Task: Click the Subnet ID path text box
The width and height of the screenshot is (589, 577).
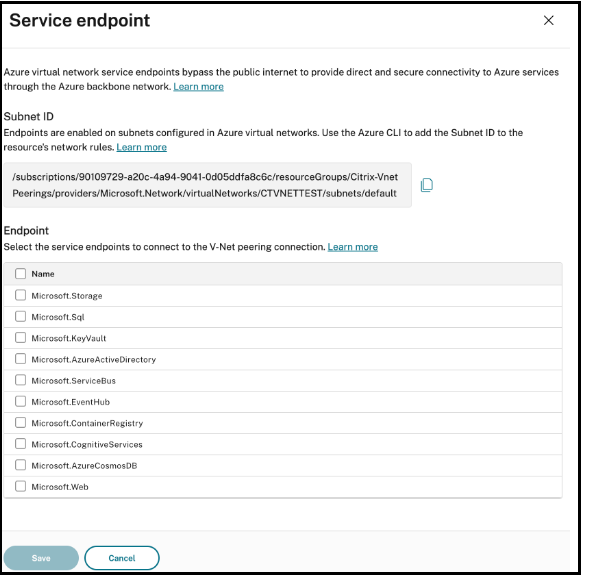Action: [x=207, y=185]
